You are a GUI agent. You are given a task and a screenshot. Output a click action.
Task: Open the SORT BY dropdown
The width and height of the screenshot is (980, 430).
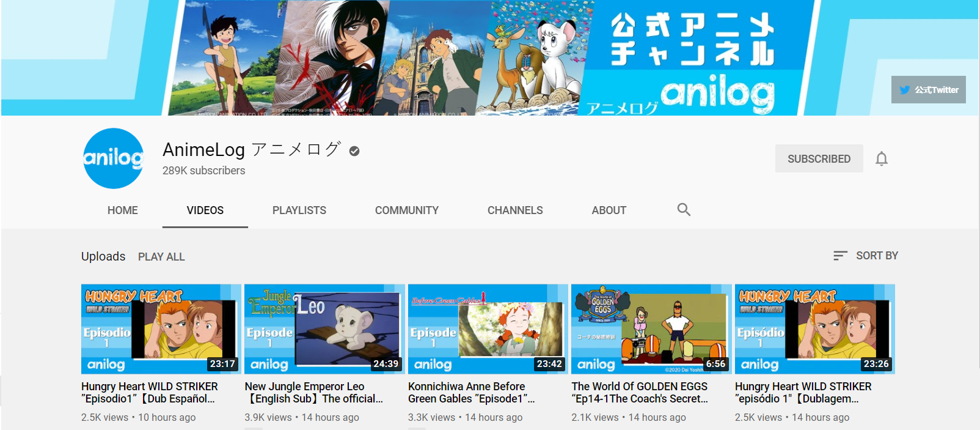(866, 256)
